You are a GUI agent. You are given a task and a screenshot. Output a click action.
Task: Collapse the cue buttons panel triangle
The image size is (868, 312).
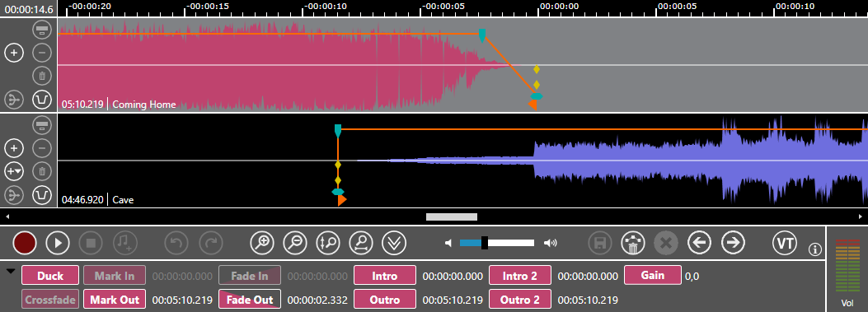click(11, 271)
